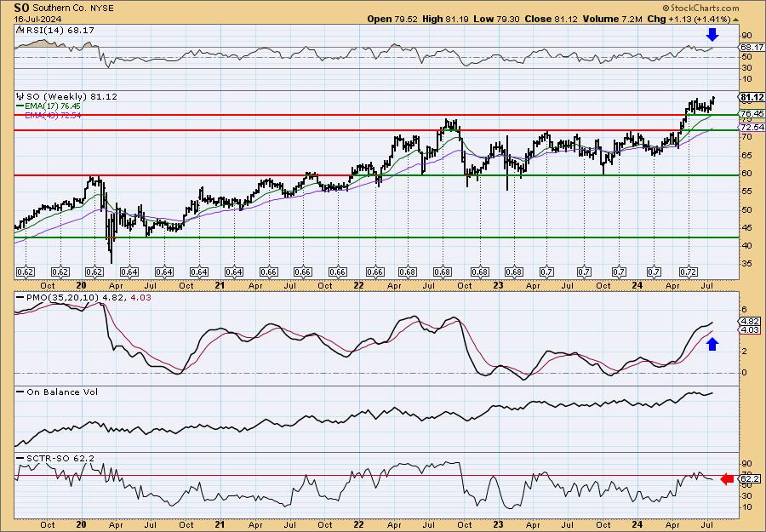Screen dimensions: 766x532
Task: Click the SO (Weekly) 81.12 price legend
Action: (x=67, y=97)
